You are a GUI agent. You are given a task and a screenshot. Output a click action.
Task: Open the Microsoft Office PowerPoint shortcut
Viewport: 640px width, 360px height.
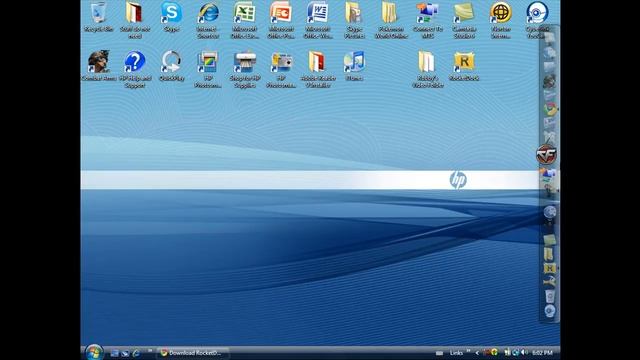click(281, 20)
